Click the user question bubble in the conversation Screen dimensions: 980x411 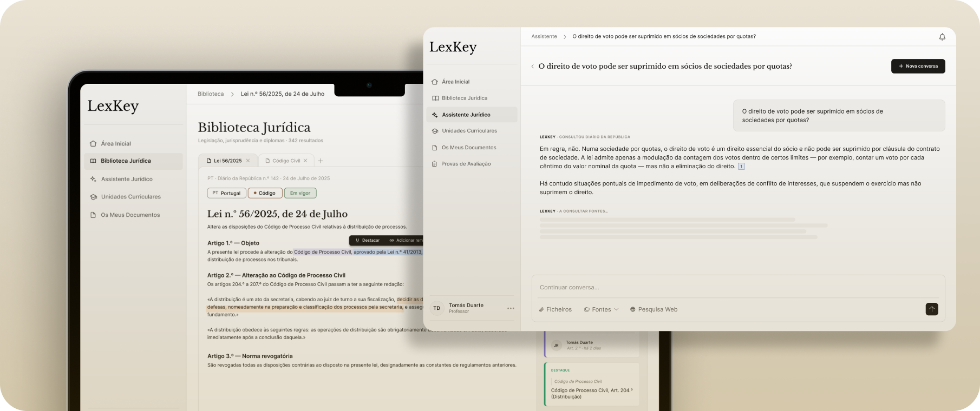pos(839,116)
